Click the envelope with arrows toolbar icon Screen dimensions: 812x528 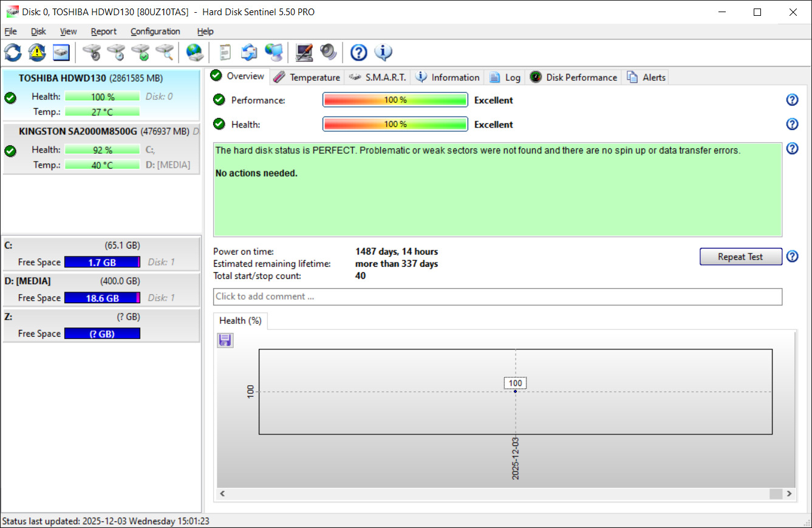pyautogui.click(x=249, y=53)
